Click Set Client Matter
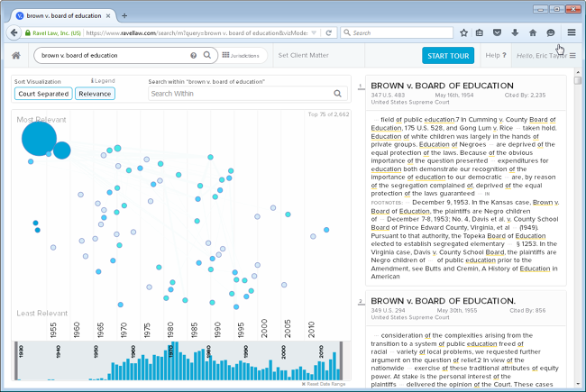Screen dimensions: 586x392 coord(304,55)
